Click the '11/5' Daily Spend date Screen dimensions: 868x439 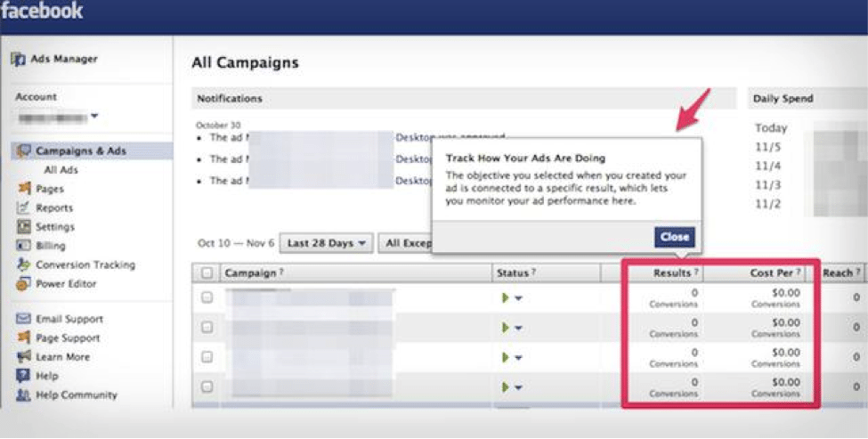tap(767, 147)
